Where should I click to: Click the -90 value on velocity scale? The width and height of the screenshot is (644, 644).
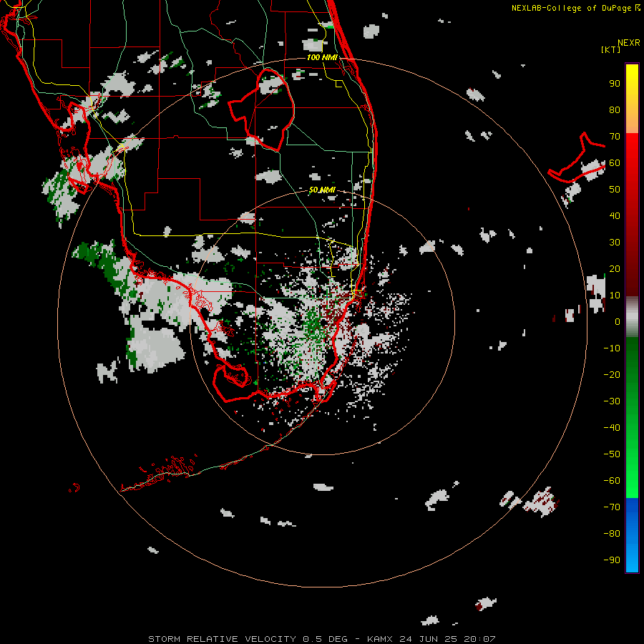(612, 560)
